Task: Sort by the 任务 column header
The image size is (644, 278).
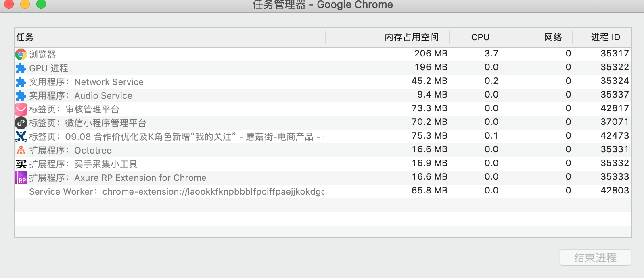Action: [x=170, y=37]
